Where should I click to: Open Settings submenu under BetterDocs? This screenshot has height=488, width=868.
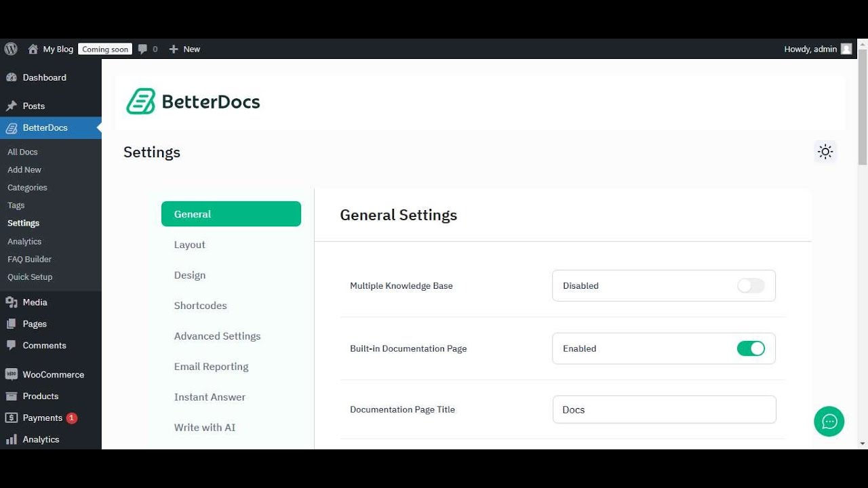24,223
